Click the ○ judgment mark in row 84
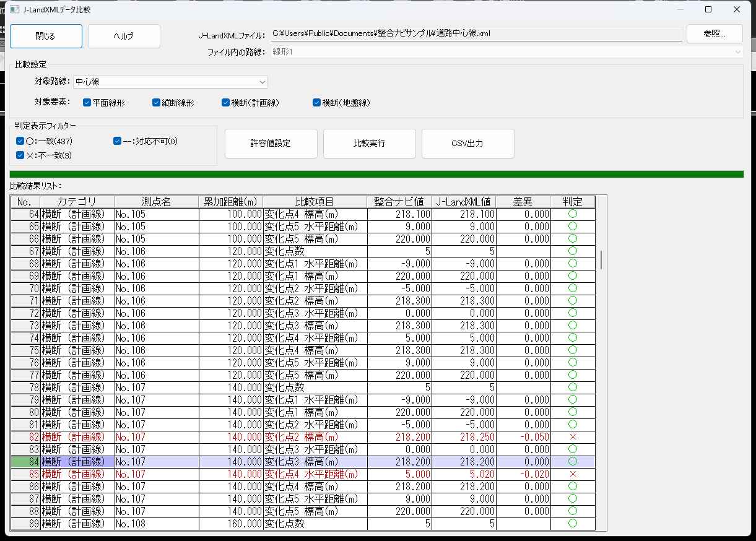 [573, 462]
